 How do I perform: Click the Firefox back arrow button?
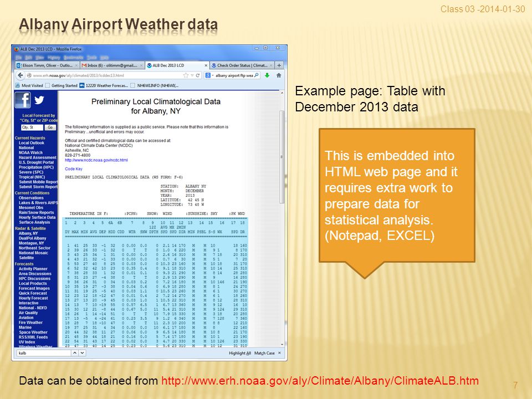click(x=21, y=75)
